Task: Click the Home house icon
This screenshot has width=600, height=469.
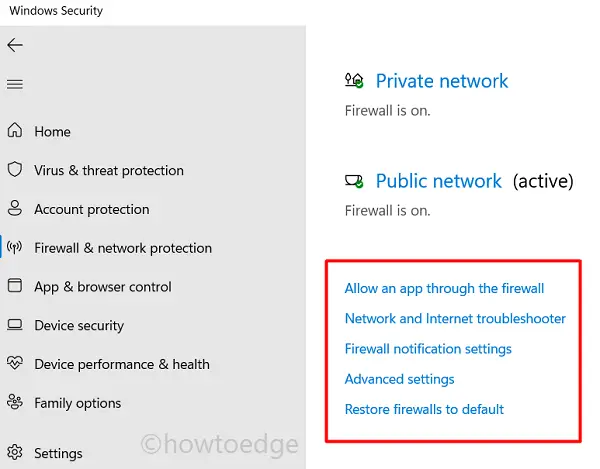Action: pyautogui.click(x=15, y=131)
